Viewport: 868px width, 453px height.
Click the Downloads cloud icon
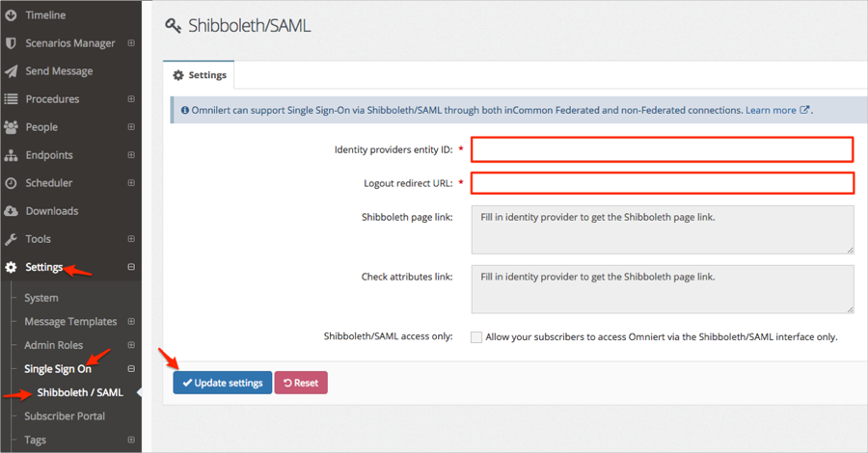11,211
